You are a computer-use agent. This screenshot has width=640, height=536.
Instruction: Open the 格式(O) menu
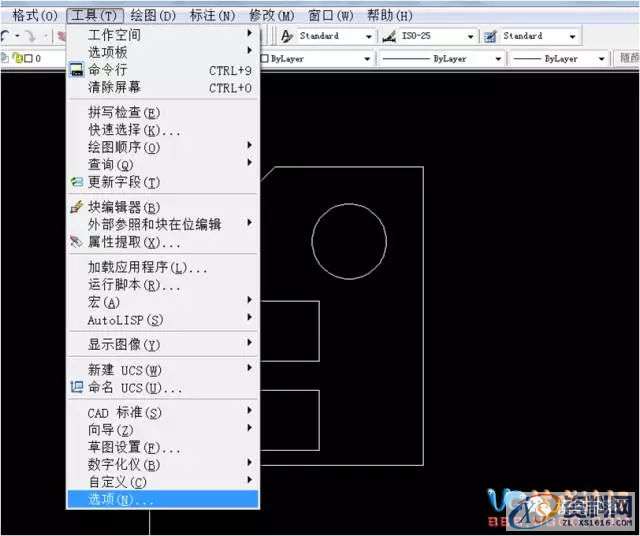coord(34,16)
